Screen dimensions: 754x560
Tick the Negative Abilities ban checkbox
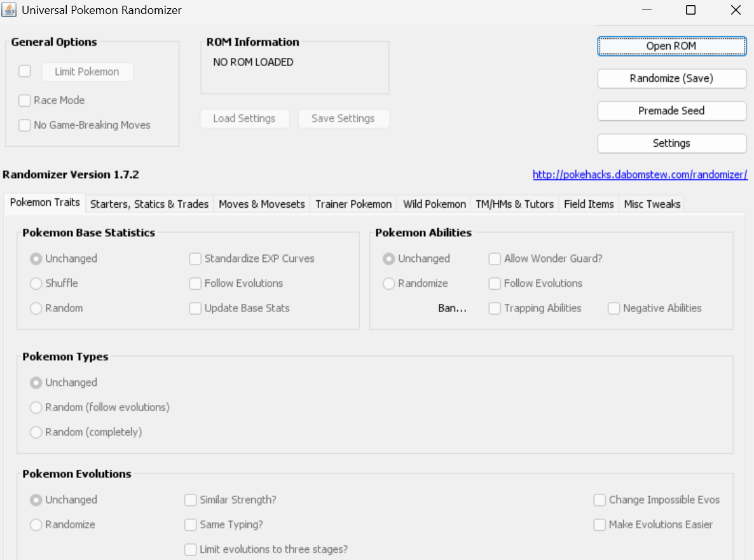click(614, 308)
